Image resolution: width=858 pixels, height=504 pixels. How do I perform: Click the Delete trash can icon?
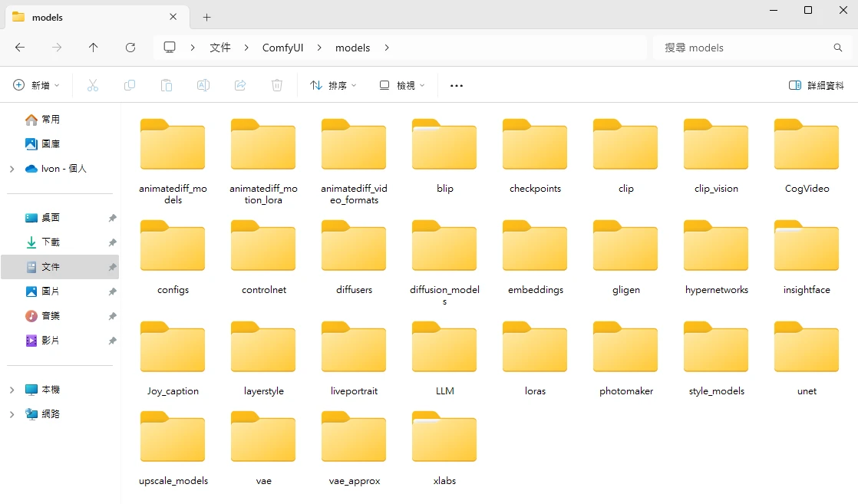277,85
